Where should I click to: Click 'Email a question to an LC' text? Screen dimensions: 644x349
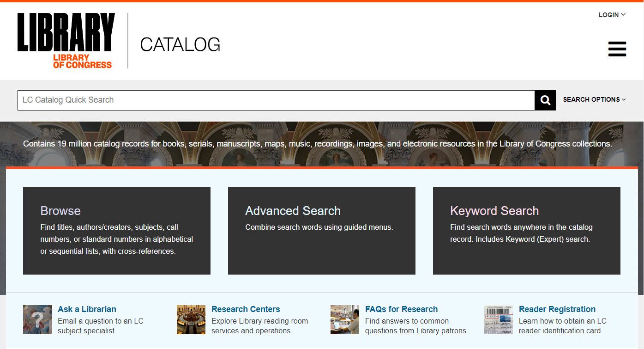pos(101,321)
